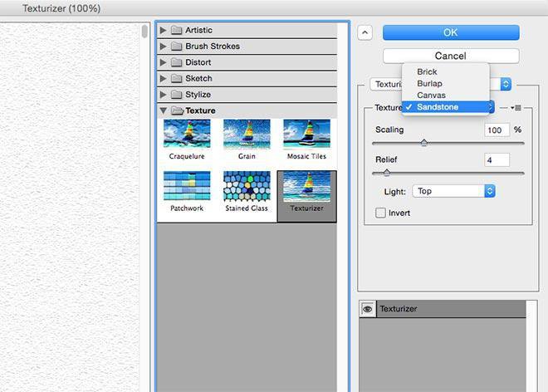Enable the Invert checkbox

(x=381, y=213)
